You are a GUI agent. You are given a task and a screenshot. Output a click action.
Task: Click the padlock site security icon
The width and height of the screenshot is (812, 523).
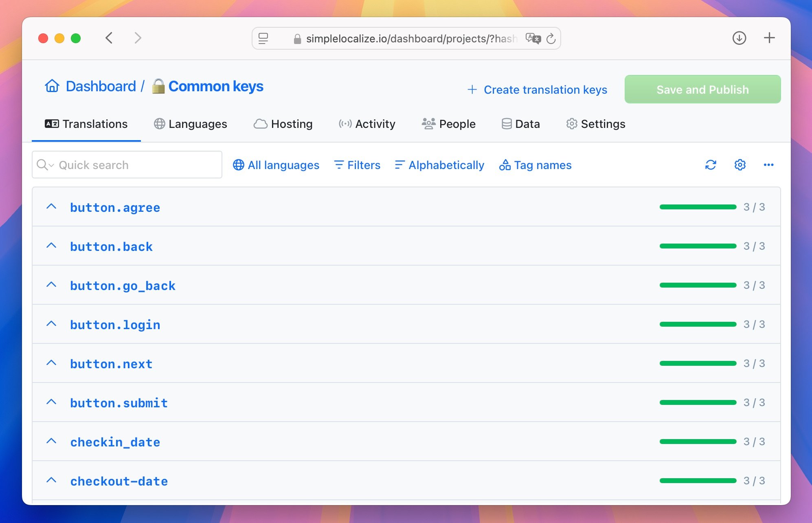tap(297, 39)
